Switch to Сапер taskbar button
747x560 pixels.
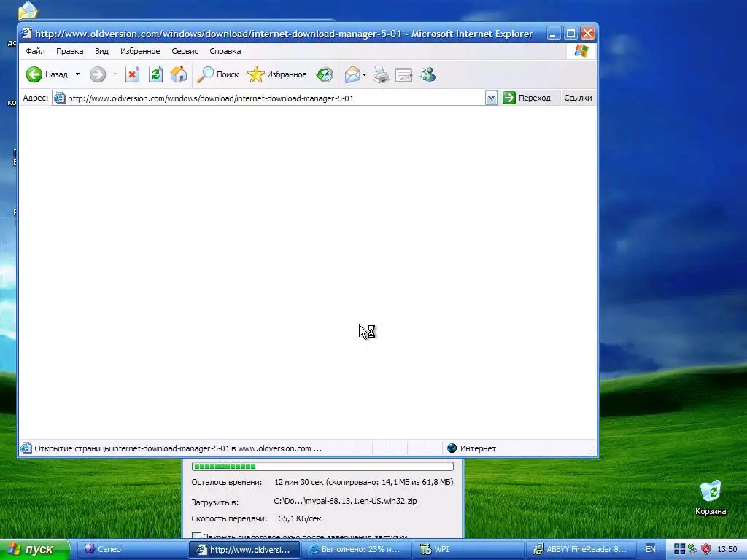[x=132, y=549]
